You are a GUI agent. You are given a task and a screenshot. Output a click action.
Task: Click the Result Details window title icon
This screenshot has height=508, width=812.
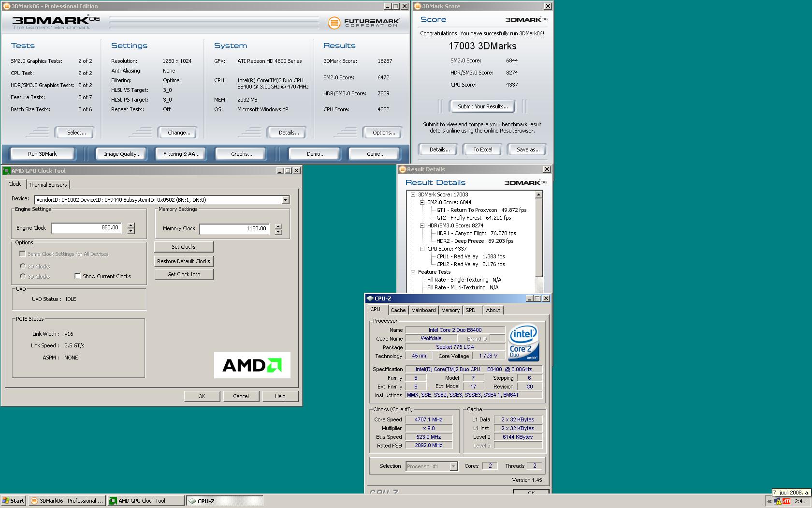[x=403, y=169]
